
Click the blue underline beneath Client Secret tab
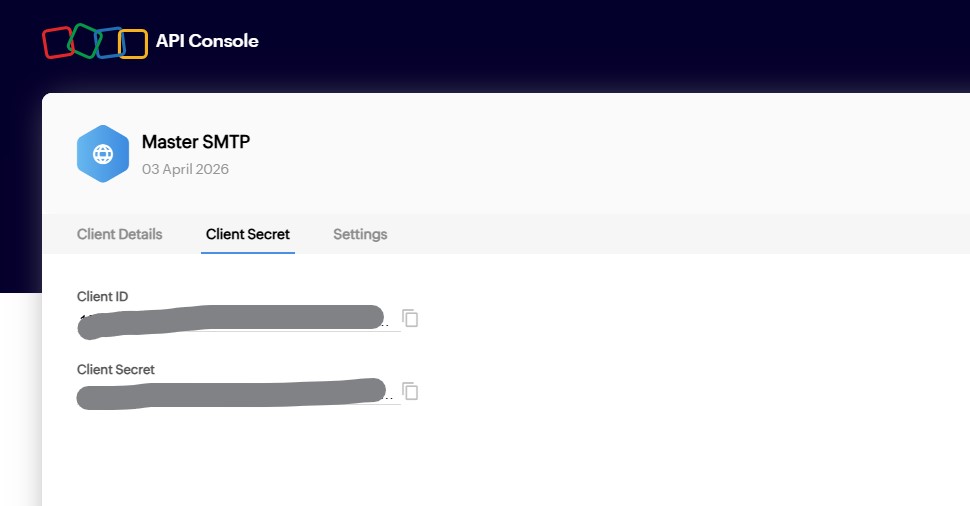tap(248, 252)
